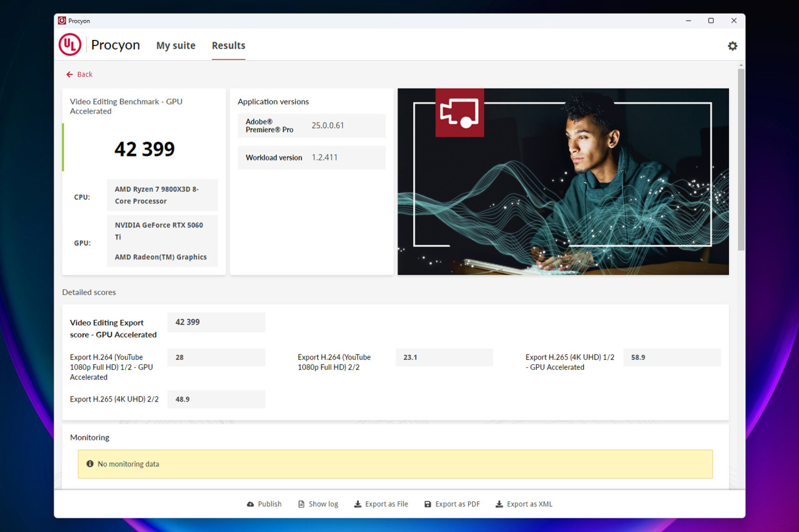Click the Export H.265 (4K UHD) 2/2 label
This screenshot has width=799, height=532.
(114, 399)
